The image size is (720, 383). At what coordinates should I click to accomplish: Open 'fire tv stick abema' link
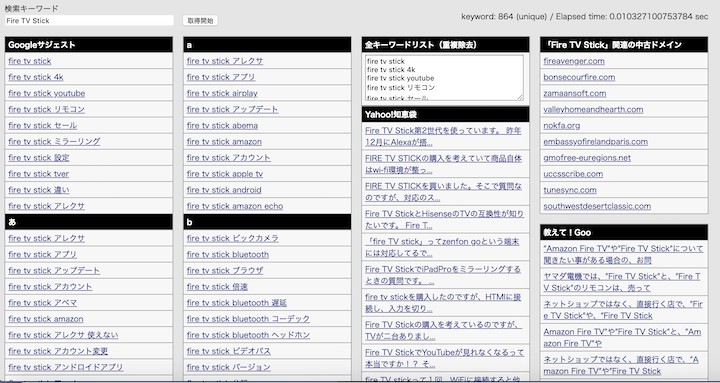(x=222, y=125)
